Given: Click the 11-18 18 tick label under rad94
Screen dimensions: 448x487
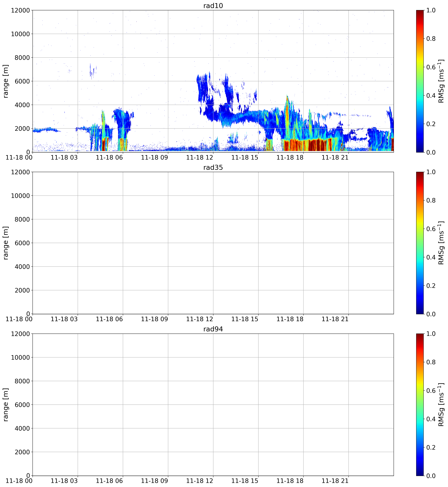Looking at the screenshot, I should coord(290,481).
